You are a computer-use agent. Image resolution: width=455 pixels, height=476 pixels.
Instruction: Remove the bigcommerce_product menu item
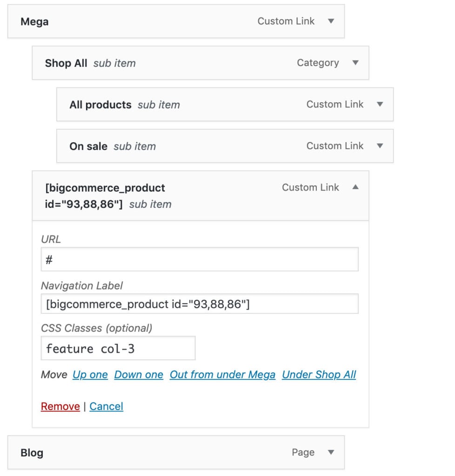point(60,406)
